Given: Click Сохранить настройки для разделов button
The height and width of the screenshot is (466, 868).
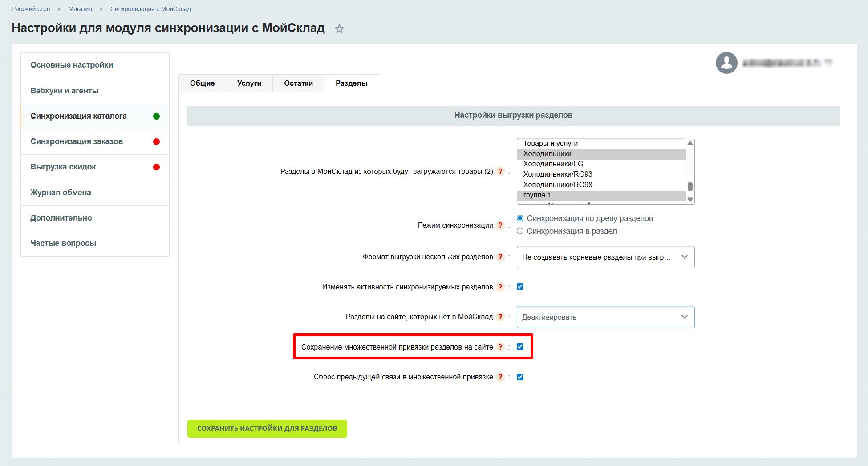Looking at the screenshot, I should pyautogui.click(x=267, y=428).
